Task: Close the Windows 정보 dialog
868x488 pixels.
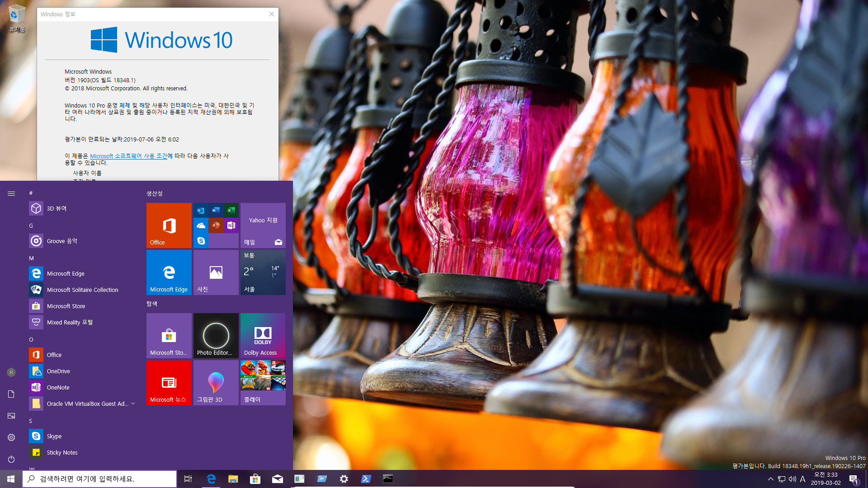Action: tap(272, 14)
